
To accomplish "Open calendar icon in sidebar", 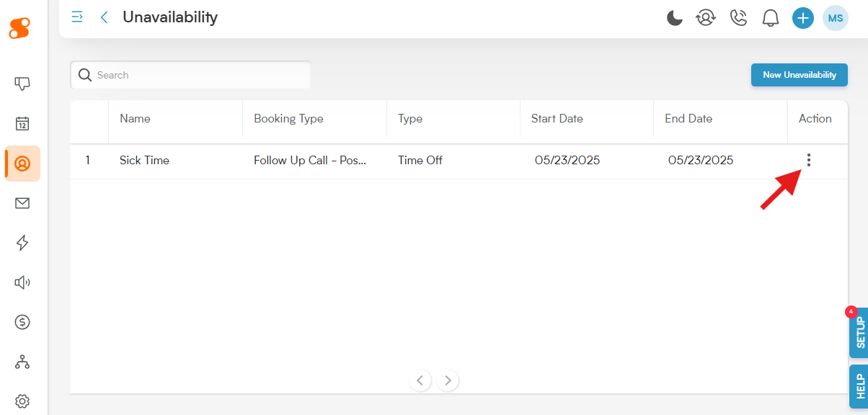I will coord(22,123).
